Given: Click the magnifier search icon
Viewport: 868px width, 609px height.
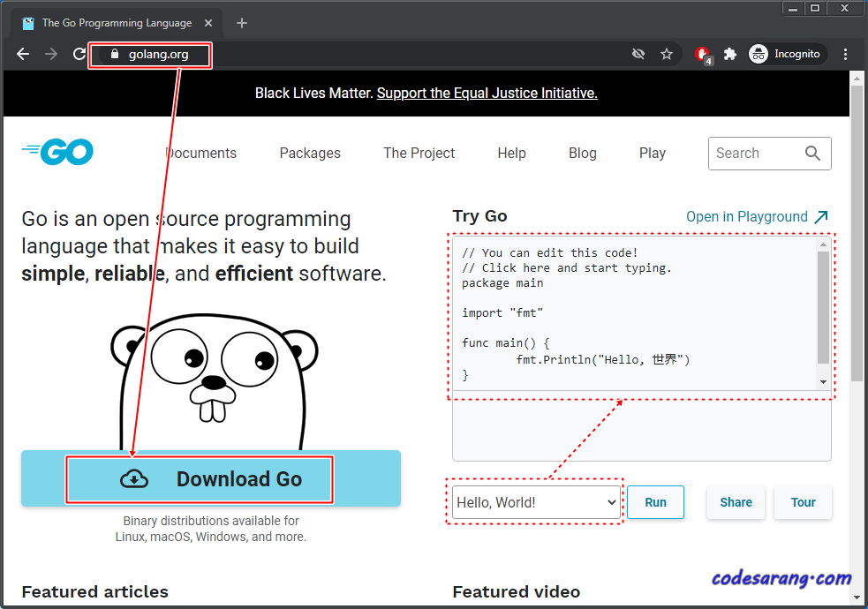Looking at the screenshot, I should pos(812,154).
